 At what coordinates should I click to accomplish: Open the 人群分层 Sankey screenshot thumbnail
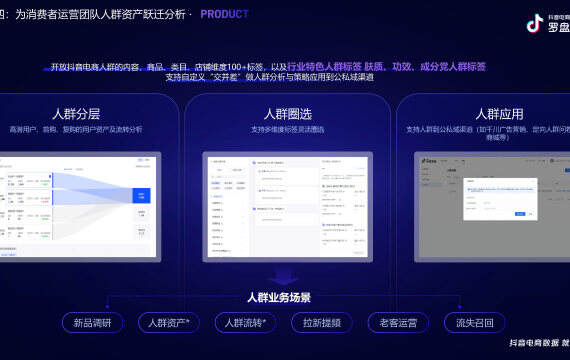point(78,207)
